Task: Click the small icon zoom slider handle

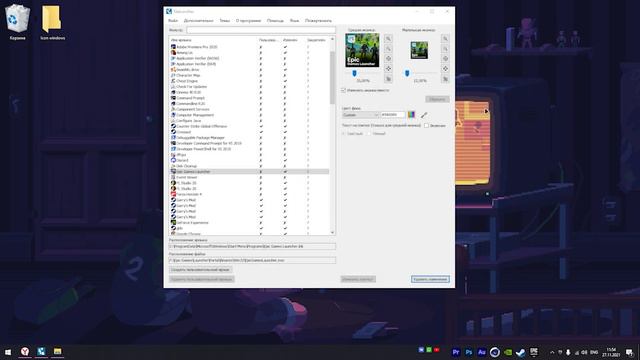Action: click(407, 73)
